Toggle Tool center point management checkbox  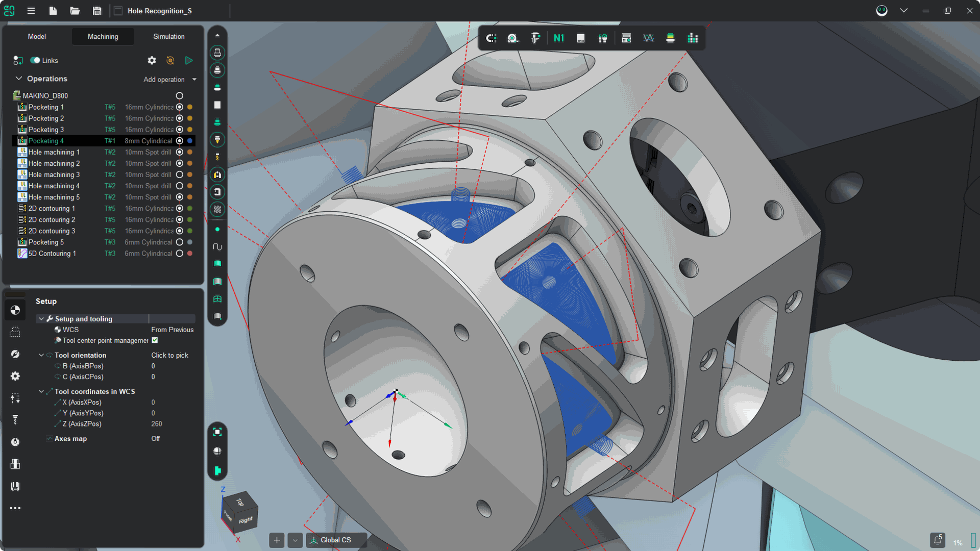155,340
